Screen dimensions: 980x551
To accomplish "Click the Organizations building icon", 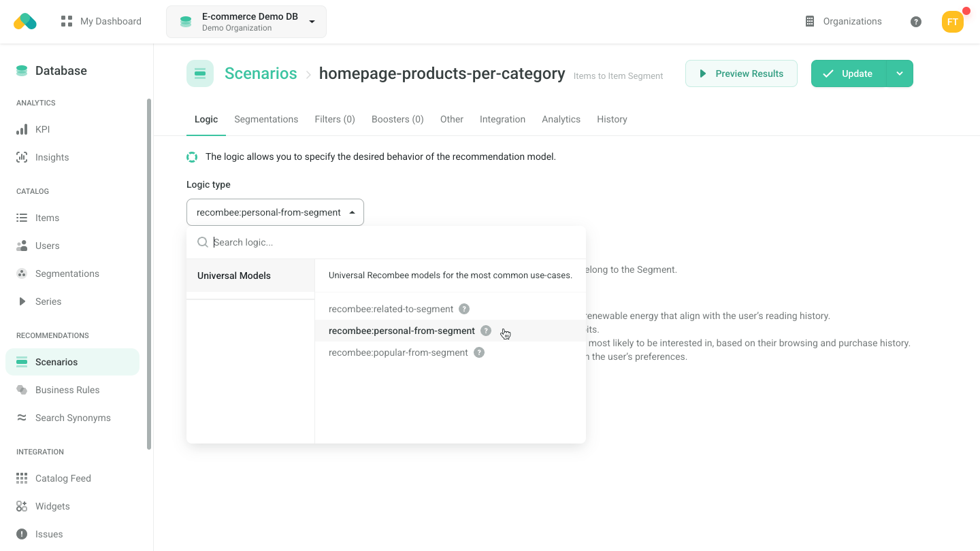I will pos(810,21).
